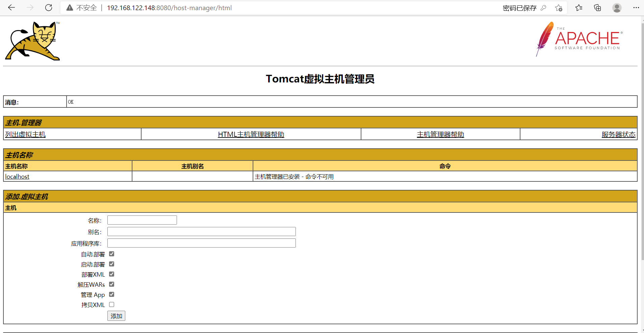Uncheck the 部署XML checkbox
The height and width of the screenshot is (333, 644).
click(x=112, y=274)
